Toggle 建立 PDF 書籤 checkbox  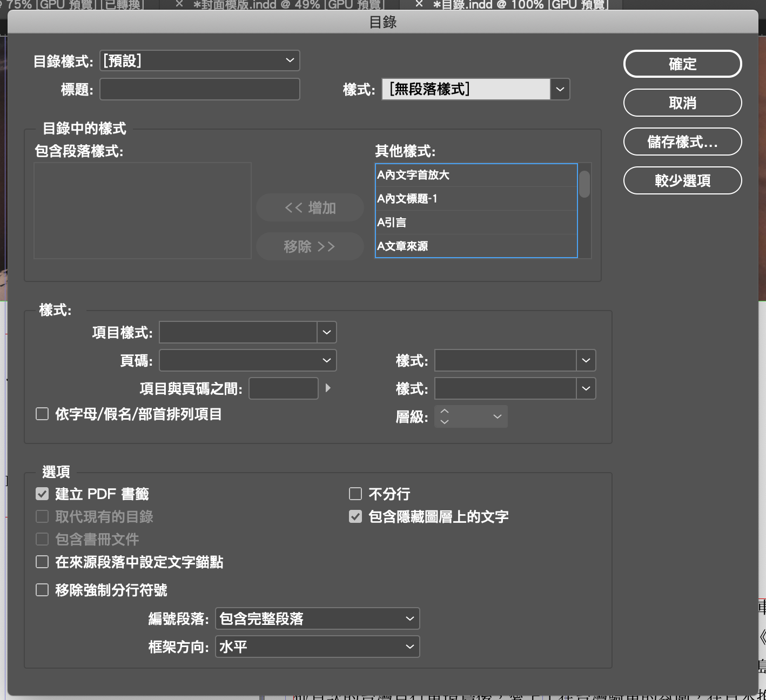42,494
